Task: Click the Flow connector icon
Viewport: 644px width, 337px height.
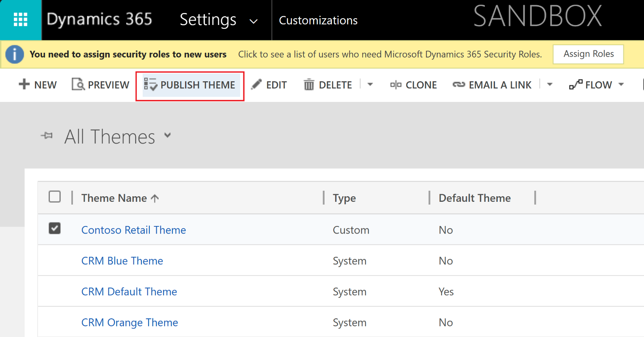Action: click(x=575, y=84)
